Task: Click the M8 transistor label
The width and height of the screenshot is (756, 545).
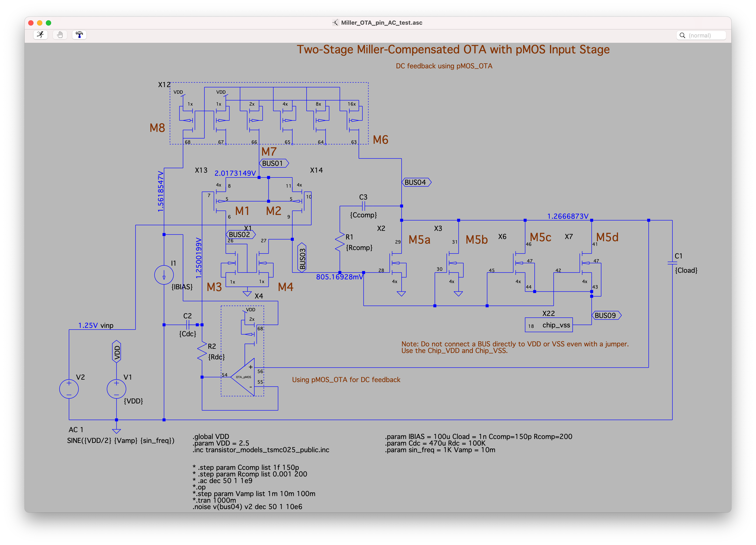Action: (x=157, y=128)
